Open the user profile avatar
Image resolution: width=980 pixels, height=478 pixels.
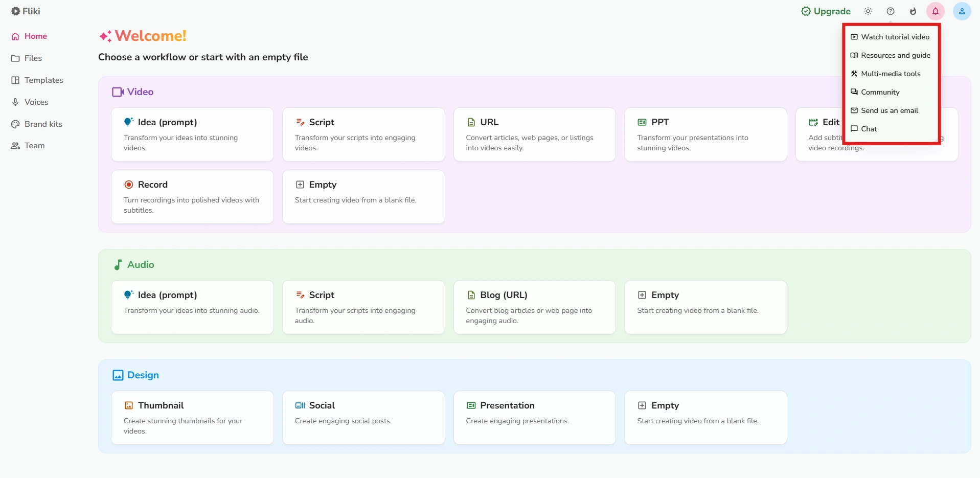[962, 11]
